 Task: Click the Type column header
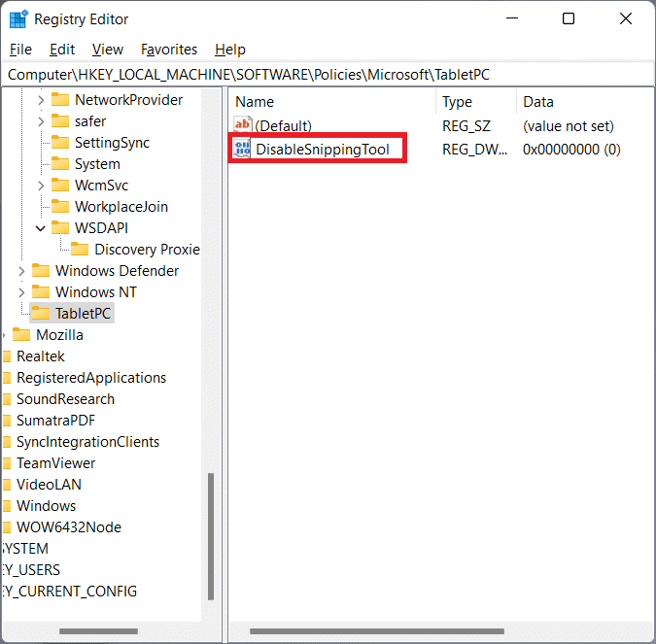(476, 102)
